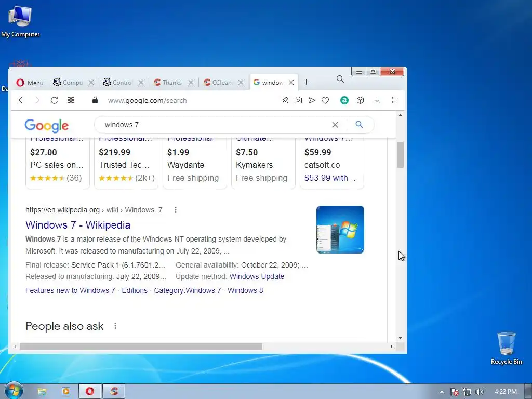Screen dimensions: 532x399
Task: Open the $7.50 Kymakers product card
Action: pyautogui.click(x=263, y=163)
